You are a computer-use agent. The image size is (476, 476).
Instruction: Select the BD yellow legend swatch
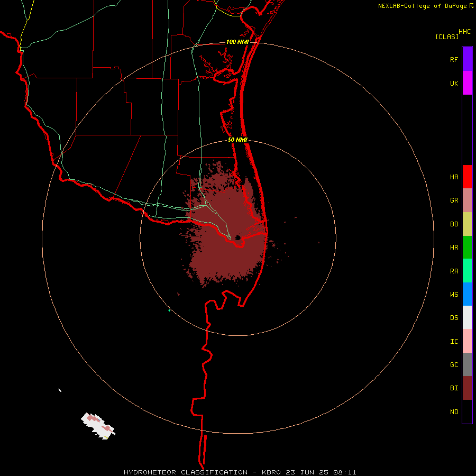click(x=467, y=224)
